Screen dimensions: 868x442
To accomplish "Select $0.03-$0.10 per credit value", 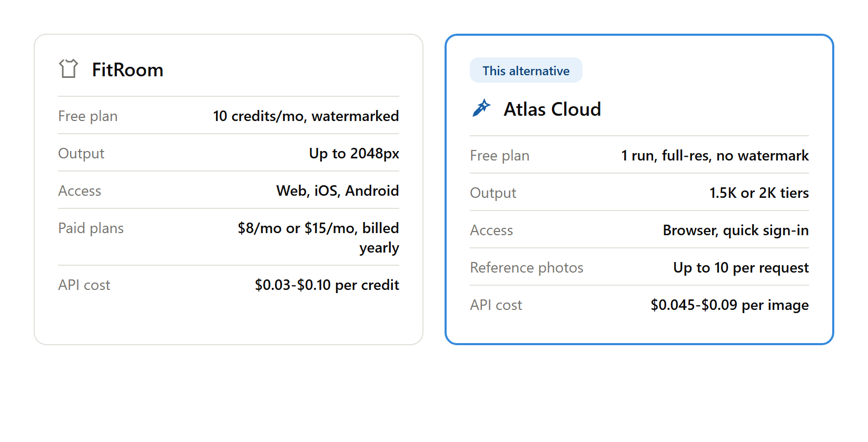I will [x=327, y=285].
